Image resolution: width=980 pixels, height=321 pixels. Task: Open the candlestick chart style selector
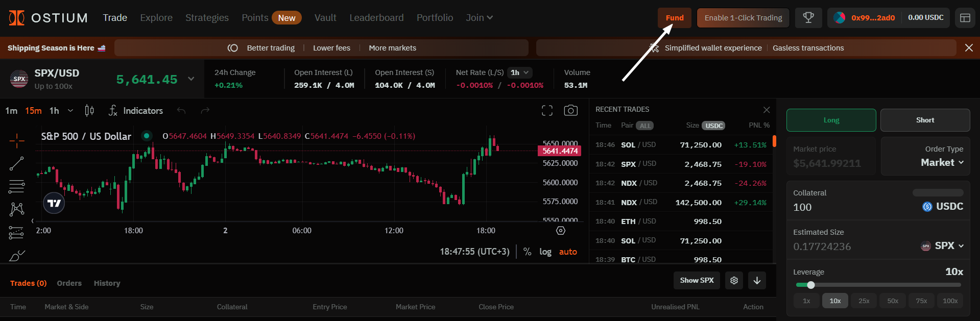pyautogui.click(x=89, y=111)
